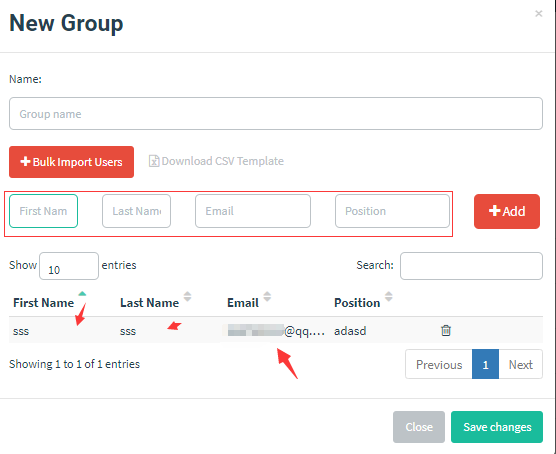Go to Next page of entries
This screenshot has width=556, height=454.
coord(521,364)
